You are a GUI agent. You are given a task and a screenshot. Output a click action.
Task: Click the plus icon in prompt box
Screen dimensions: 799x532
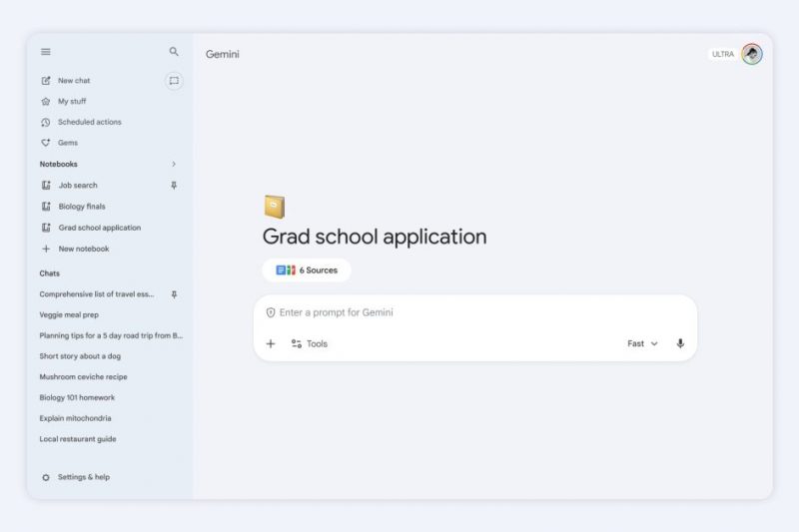pos(271,343)
